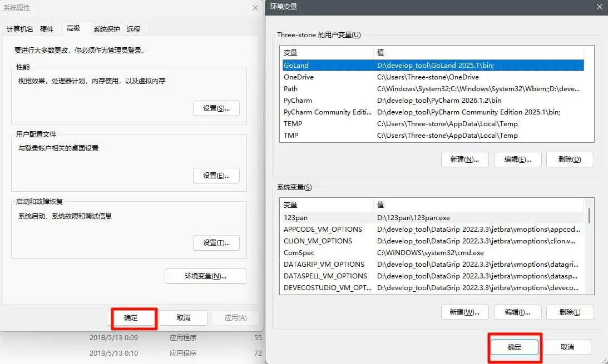Cancel the System Properties dialog with 取消
The image size is (608, 364).
[184, 318]
